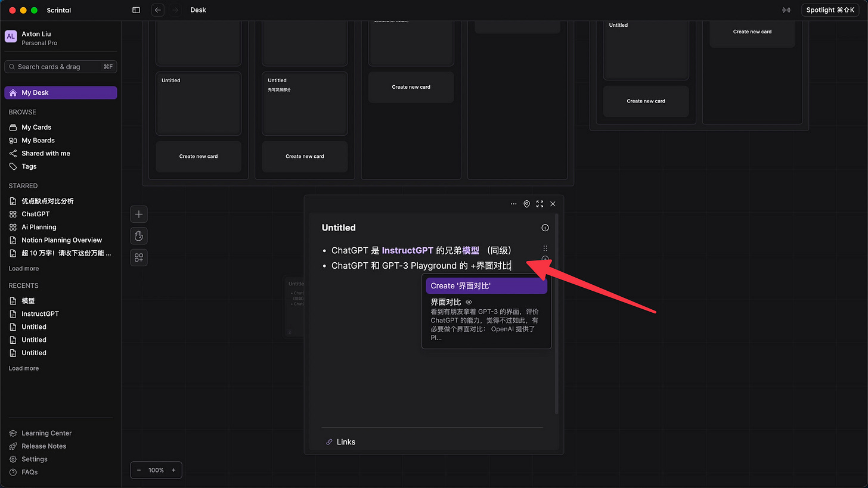The height and width of the screenshot is (488, 868).
Task: Click the add board grid tool
Action: (x=139, y=257)
